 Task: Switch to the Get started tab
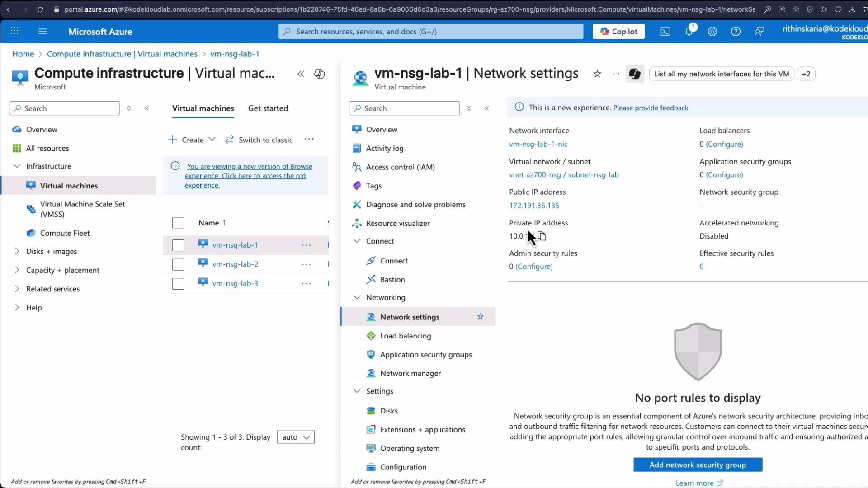(x=268, y=108)
